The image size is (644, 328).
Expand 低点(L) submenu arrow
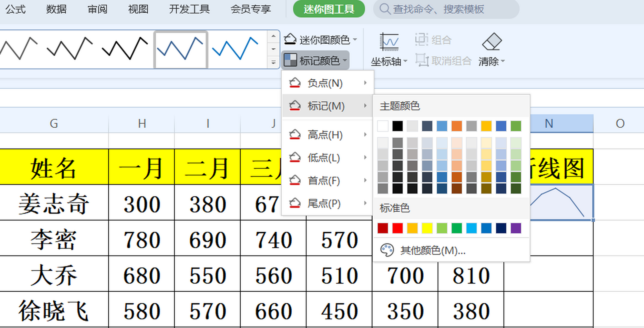click(x=365, y=157)
